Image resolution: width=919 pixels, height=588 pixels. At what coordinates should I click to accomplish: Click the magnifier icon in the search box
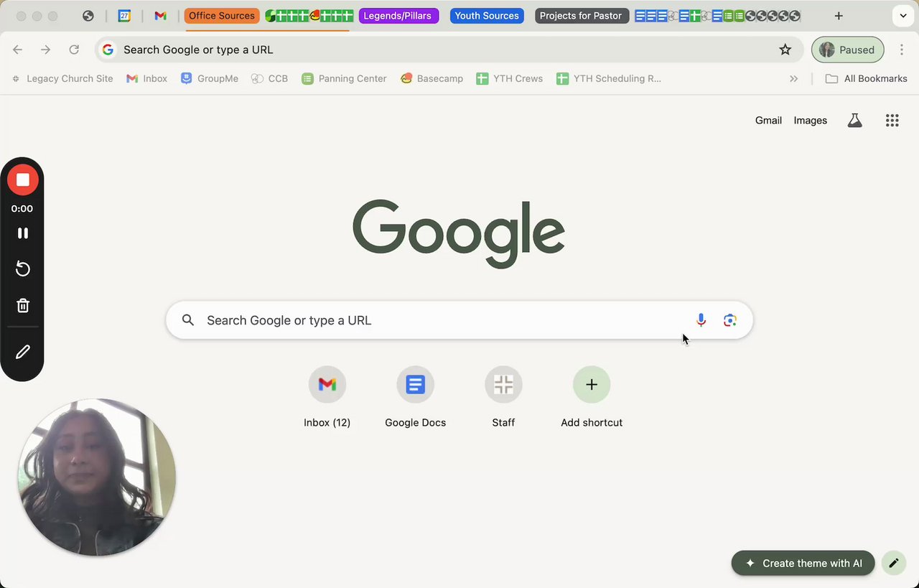(188, 320)
